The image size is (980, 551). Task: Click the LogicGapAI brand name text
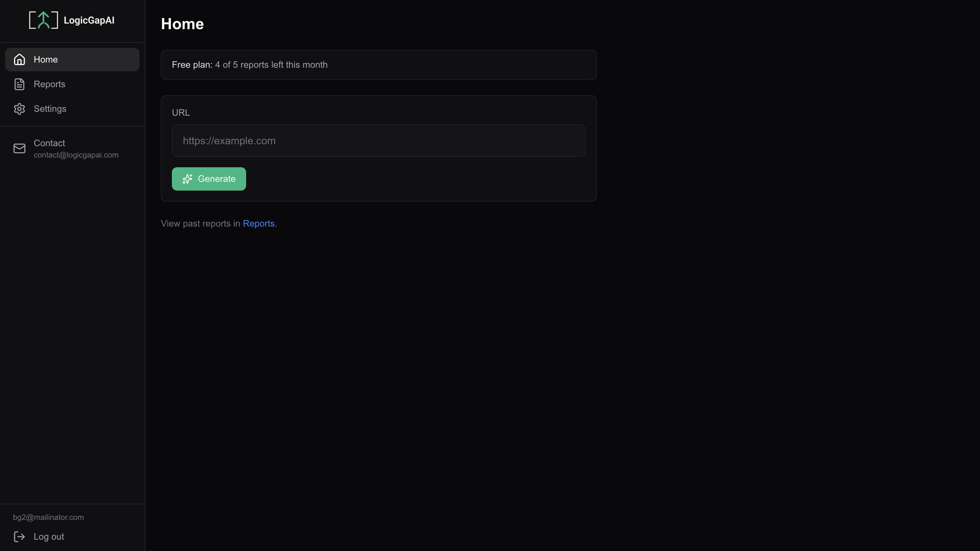[89, 20]
